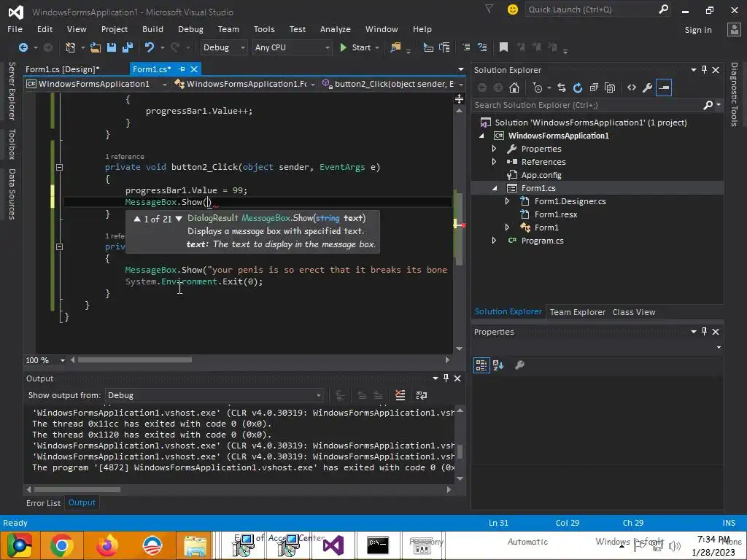Toggle the Preview Selected Items button
Image resolution: width=747 pixels, height=560 pixels.
click(x=664, y=87)
